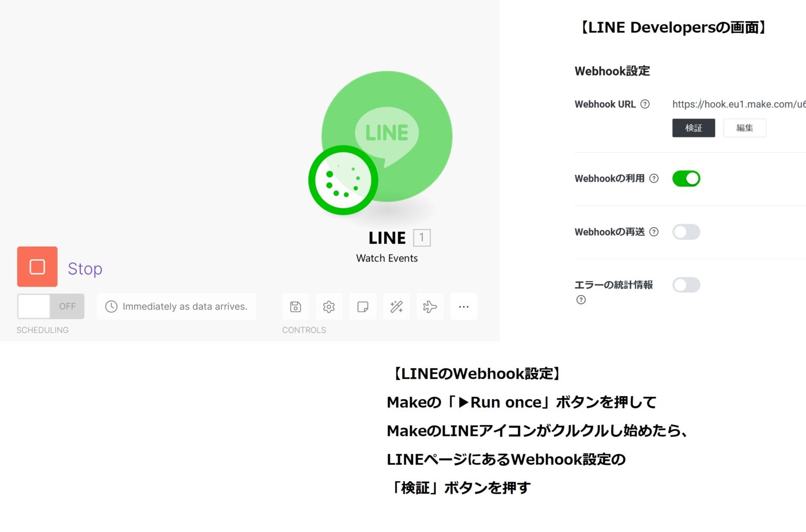This screenshot has width=806, height=532.
Task: Click the airplane icon in Controls
Action: click(430, 306)
